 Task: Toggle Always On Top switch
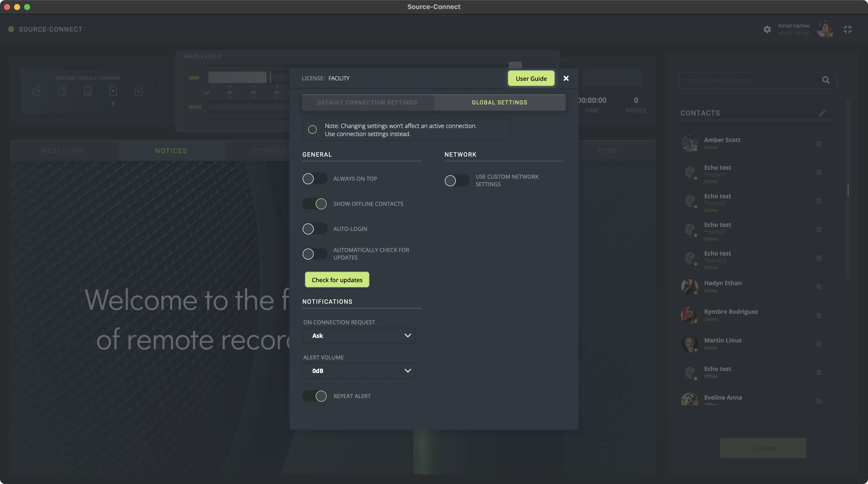315,178
